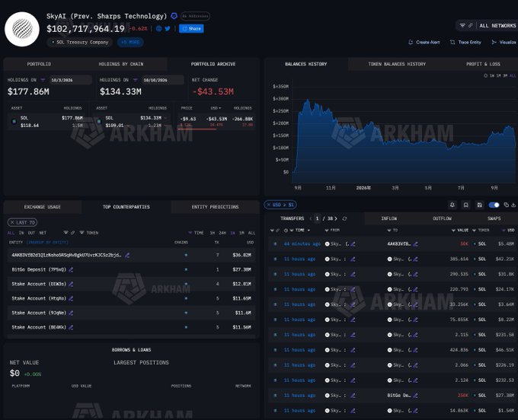Click the SkyAI entity logo avatar

click(x=22, y=29)
